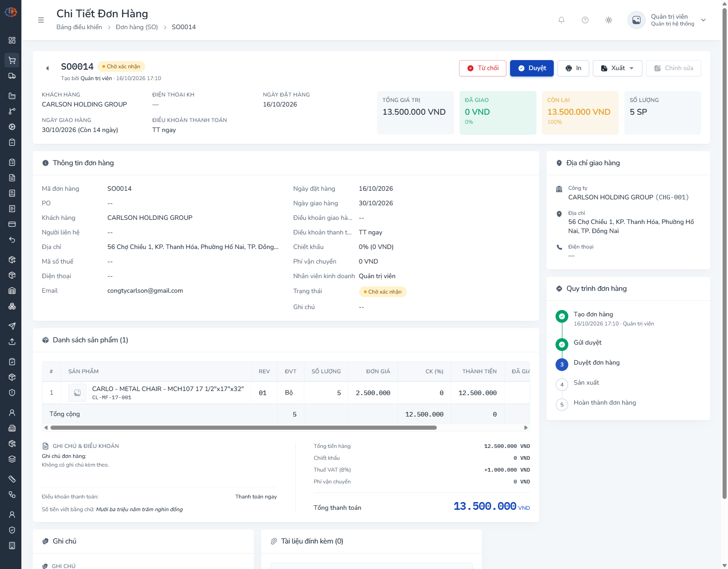
Task: Click the product table horizontal scrollbar
Action: (x=243, y=428)
